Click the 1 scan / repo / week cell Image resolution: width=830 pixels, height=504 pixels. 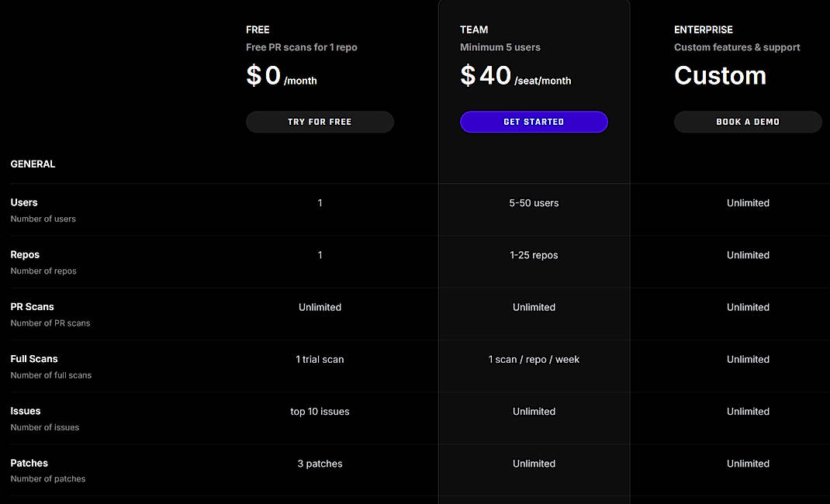click(534, 359)
